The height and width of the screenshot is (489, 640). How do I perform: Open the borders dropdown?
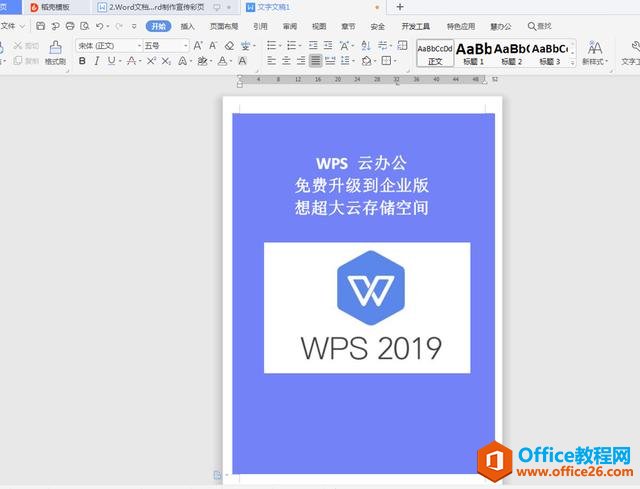396,61
